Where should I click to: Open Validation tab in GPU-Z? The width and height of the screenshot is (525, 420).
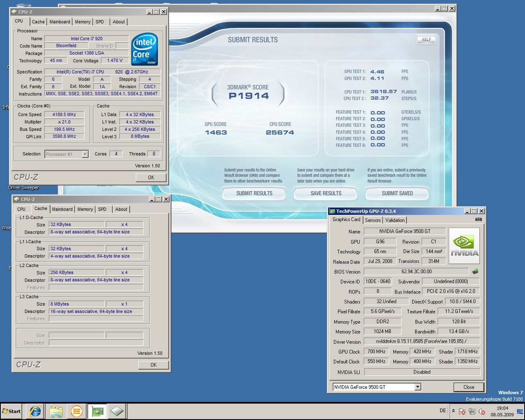[x=395, y=220]
